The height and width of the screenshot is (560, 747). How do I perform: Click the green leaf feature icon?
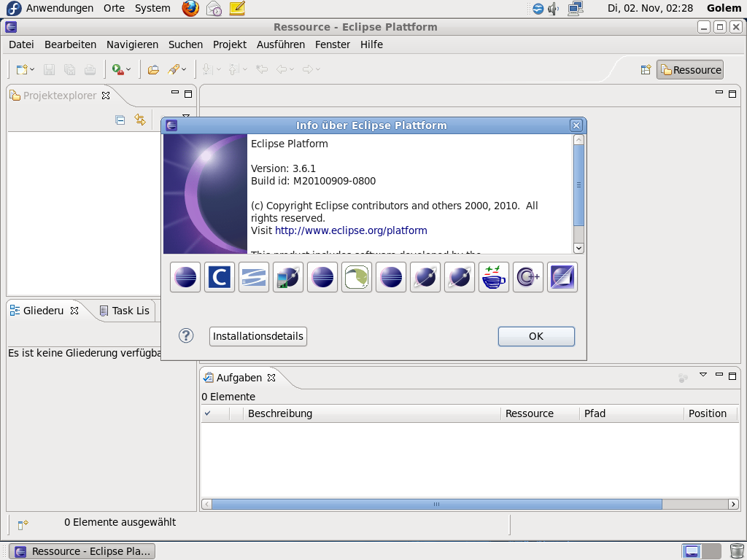[x=357, y=277]
